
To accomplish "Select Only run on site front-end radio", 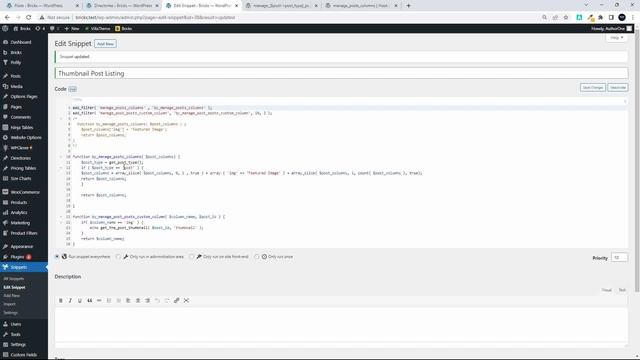I will point(191,257).
